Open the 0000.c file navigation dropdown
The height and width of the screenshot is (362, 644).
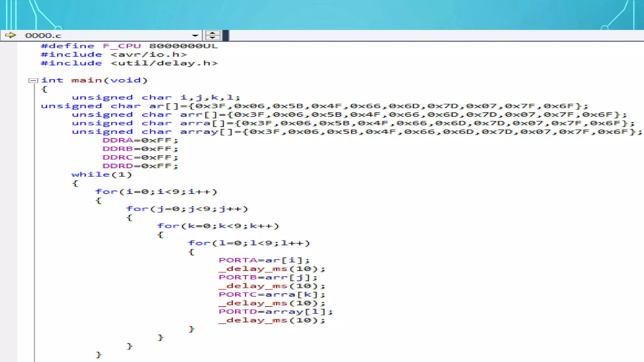195,36
